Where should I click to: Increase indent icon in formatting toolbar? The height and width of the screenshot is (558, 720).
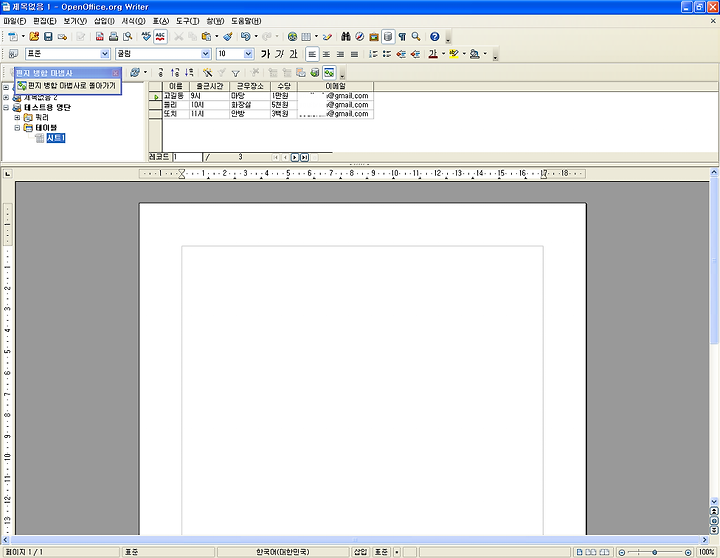coord(415,54)
